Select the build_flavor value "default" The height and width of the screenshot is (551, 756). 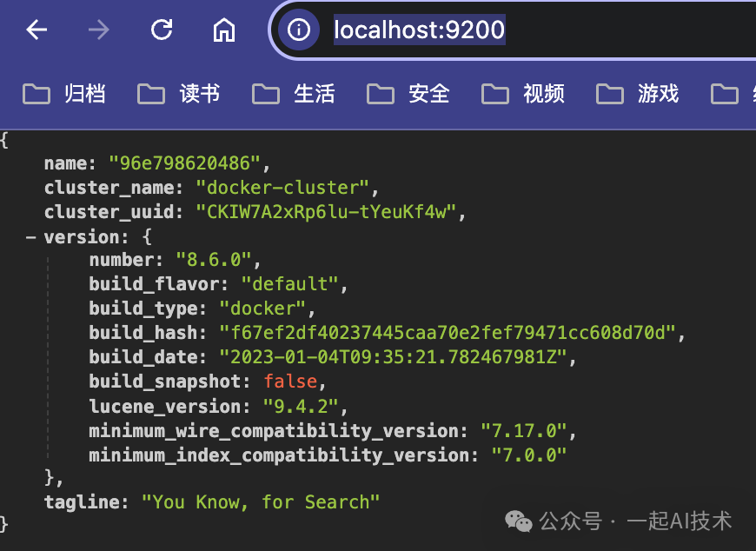click(289, 284)
